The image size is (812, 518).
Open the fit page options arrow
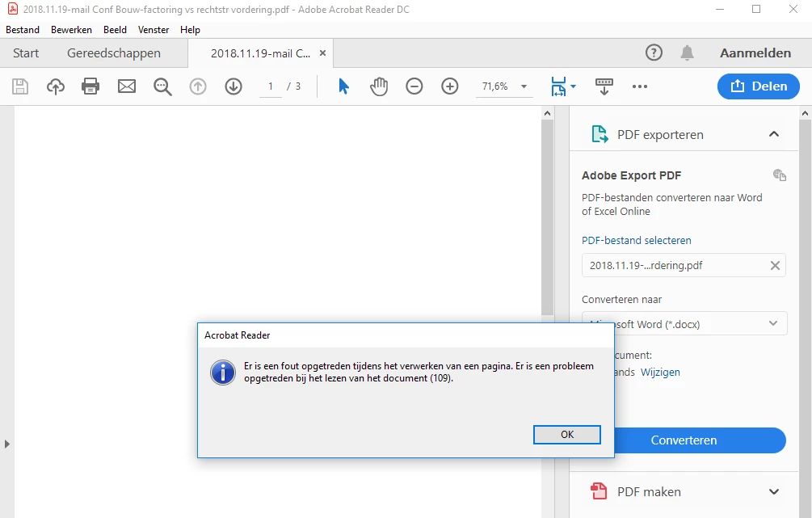click(x=574, y=86)
